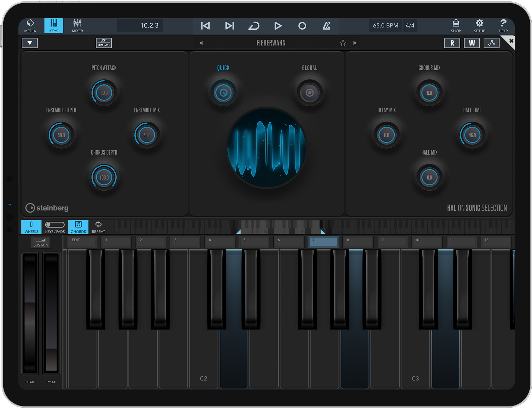Start recording with the Record button
The image size is (532, 409).
click(302, 26)
